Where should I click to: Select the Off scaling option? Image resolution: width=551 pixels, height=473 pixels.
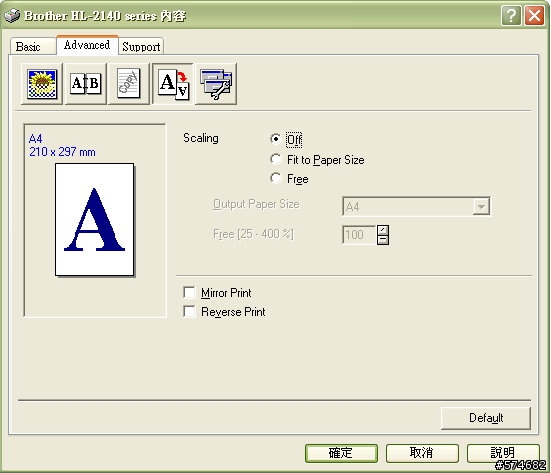[x=276, y=139]
